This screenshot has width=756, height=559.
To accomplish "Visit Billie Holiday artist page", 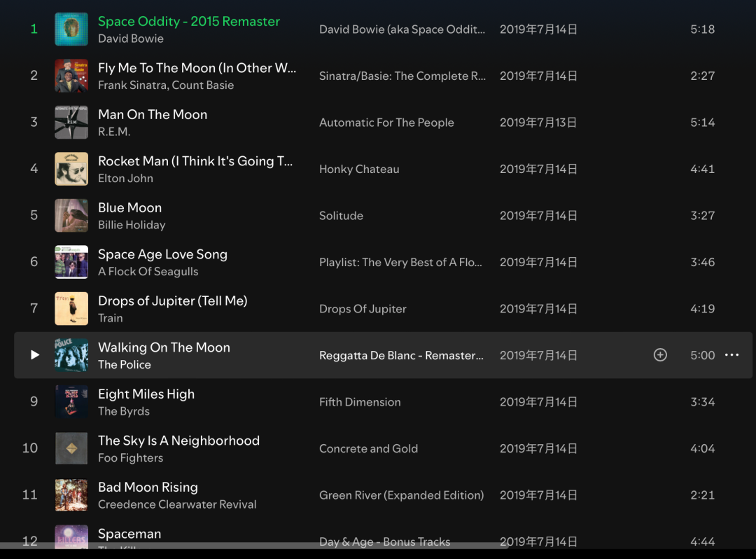I will point(132,226).
